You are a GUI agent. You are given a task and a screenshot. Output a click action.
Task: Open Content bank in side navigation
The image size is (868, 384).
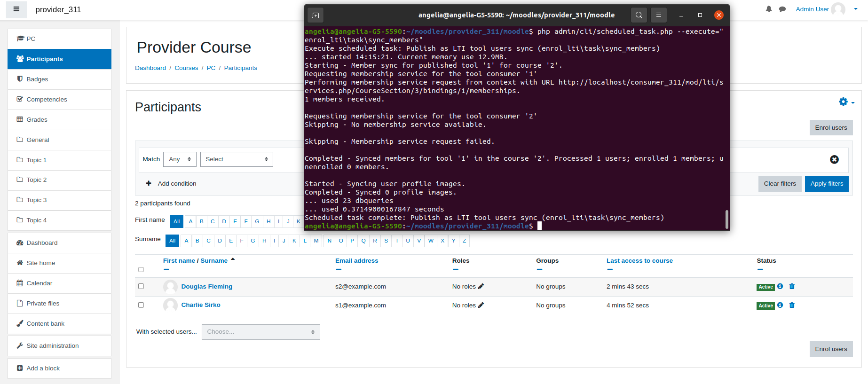[59, 323]
